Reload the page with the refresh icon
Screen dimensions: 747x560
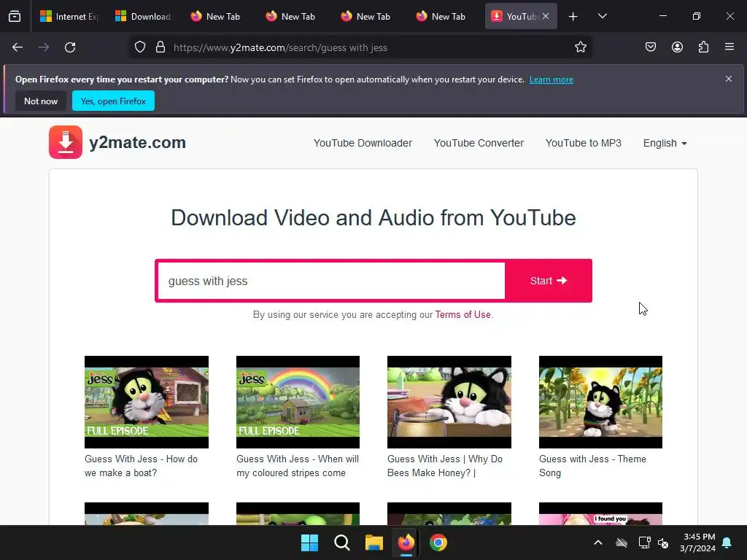70,47
